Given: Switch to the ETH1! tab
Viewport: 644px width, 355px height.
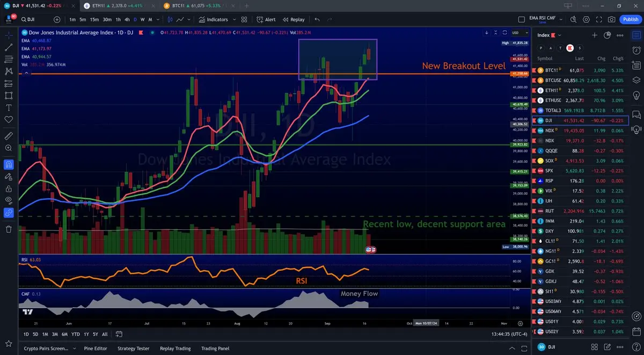Looking at the screenshot, I should 119,5.
